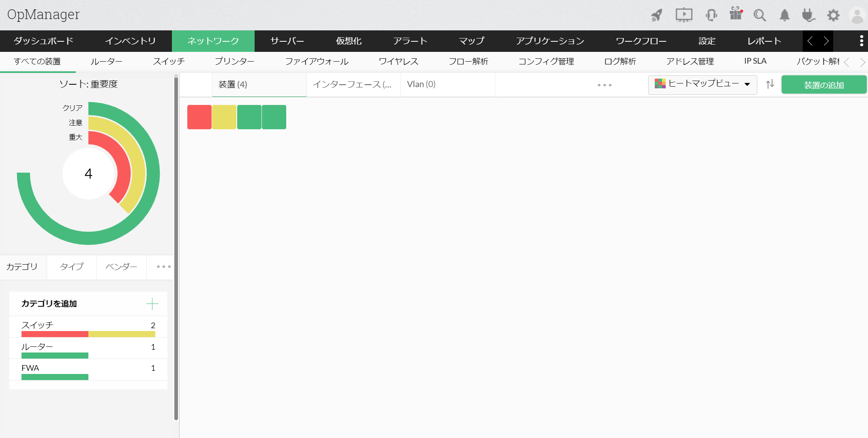Image resolution: width=868 pixels, height=438 pixels.
Task: Open the サーバー main menu tab
Action: (287, 41)
